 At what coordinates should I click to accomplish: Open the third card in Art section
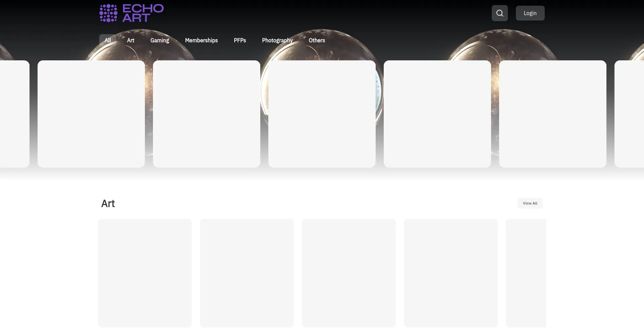(x=349, y=273)
